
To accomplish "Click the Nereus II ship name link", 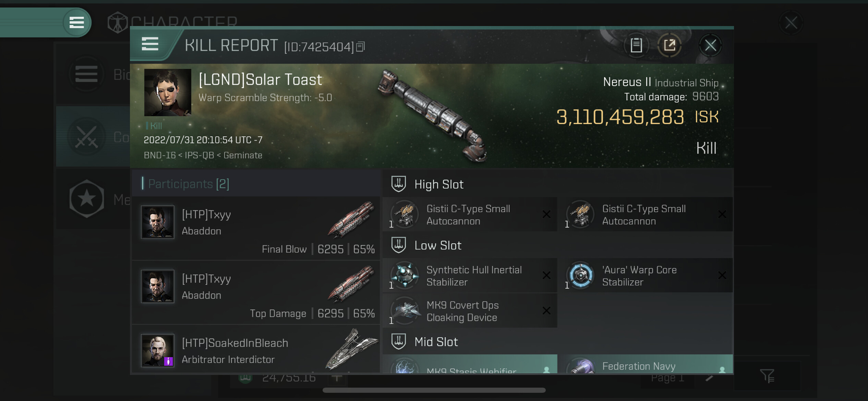I will click(627, 82).
